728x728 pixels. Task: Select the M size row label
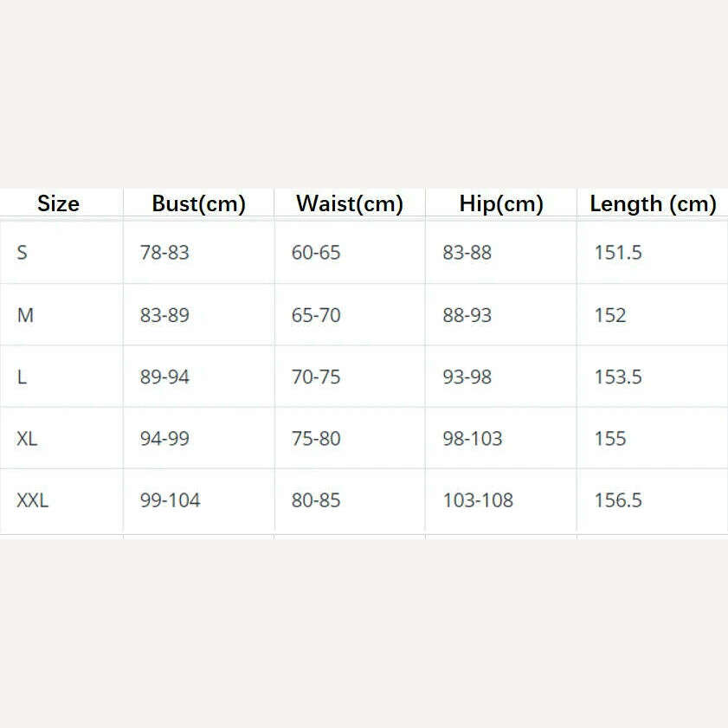(25, 315)
